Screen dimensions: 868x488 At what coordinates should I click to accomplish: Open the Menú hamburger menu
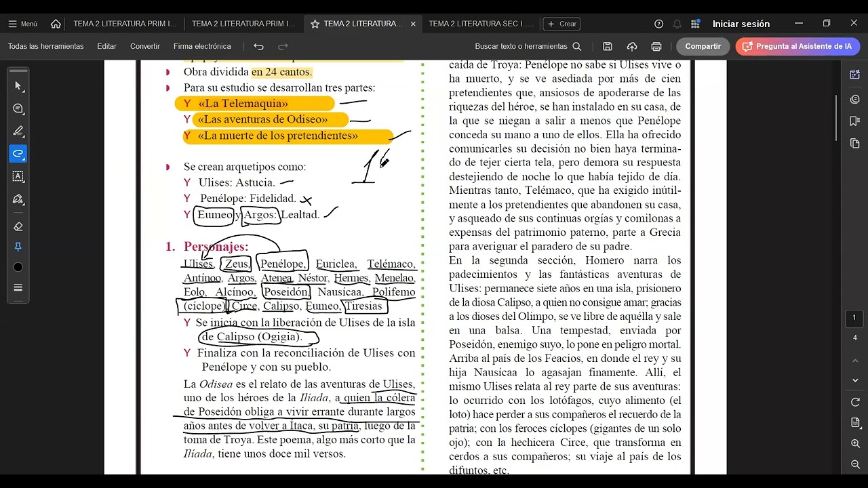click(x=22, y=24)
